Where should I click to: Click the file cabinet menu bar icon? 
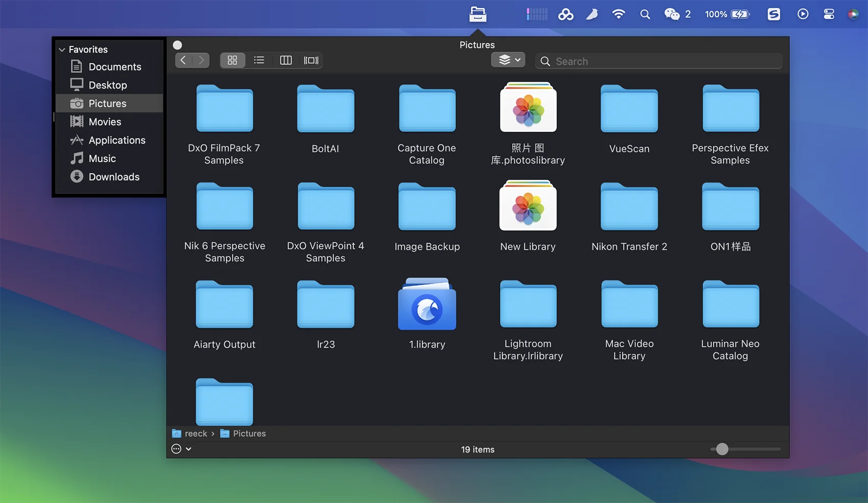coord(478,14)
